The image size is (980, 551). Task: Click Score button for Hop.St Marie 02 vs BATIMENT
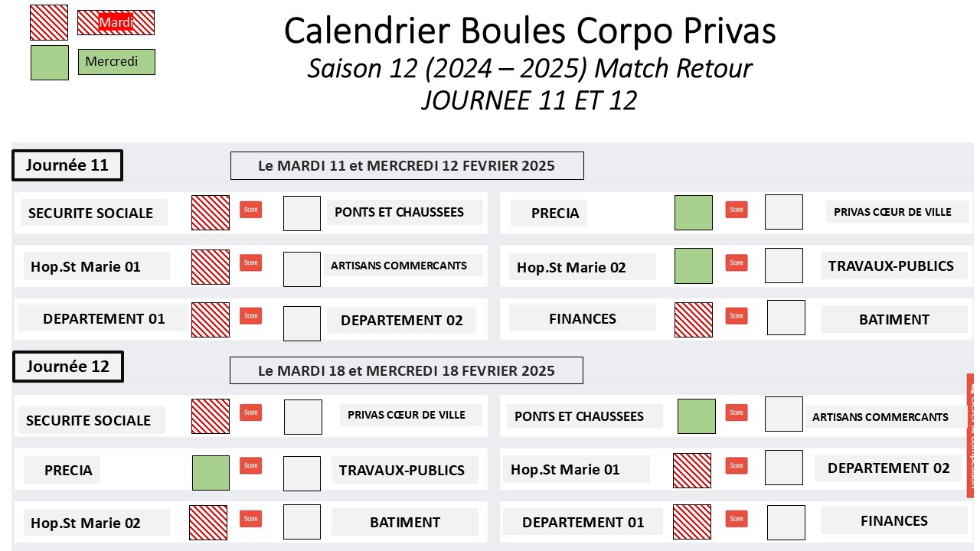click(x=250, y=518)
